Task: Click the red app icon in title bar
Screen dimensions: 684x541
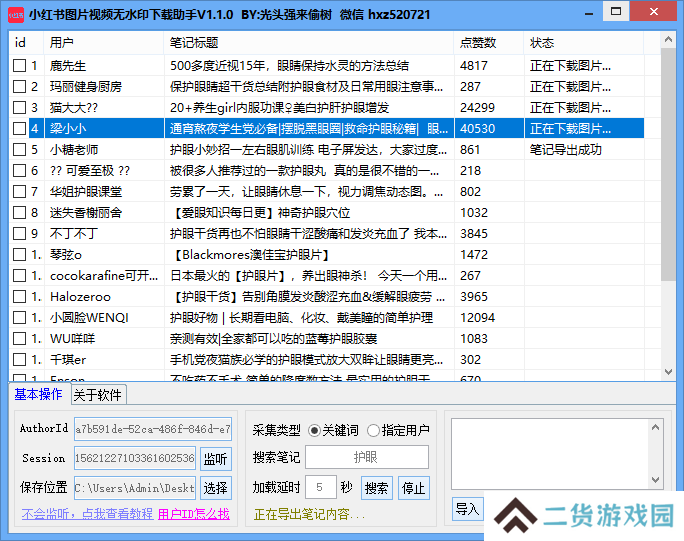Action: pos(16,15)
